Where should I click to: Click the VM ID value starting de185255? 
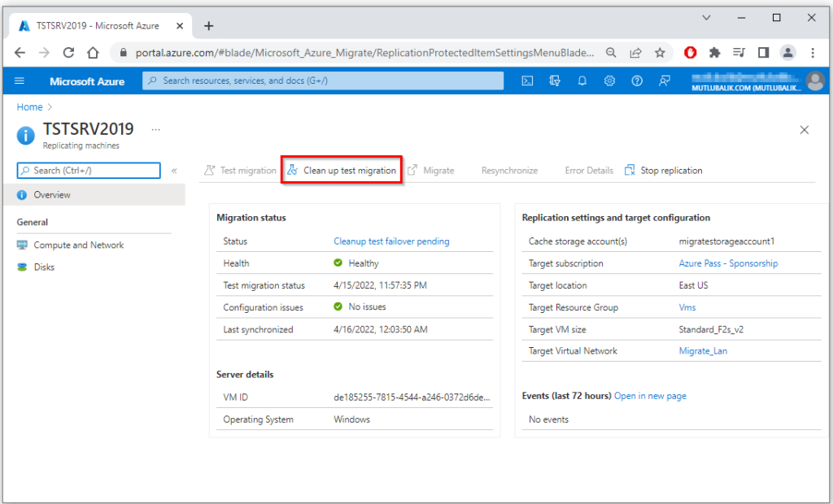tap(412, 398)
